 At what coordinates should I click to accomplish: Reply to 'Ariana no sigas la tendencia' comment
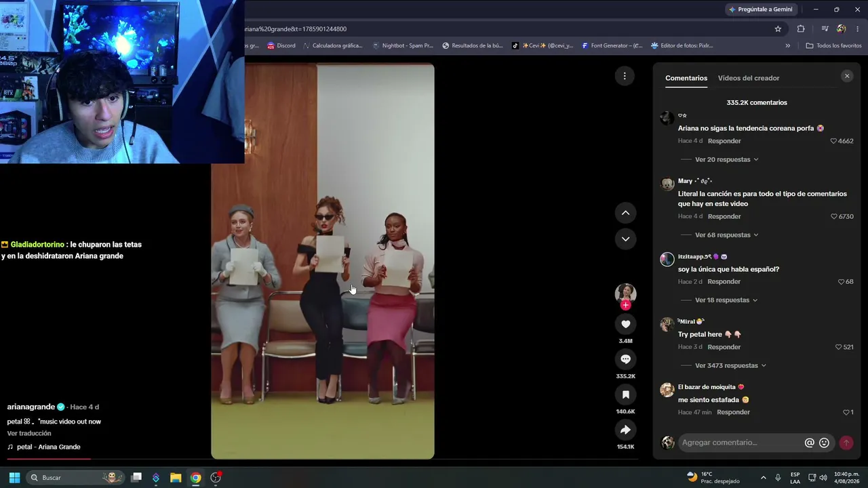[724, 141]
